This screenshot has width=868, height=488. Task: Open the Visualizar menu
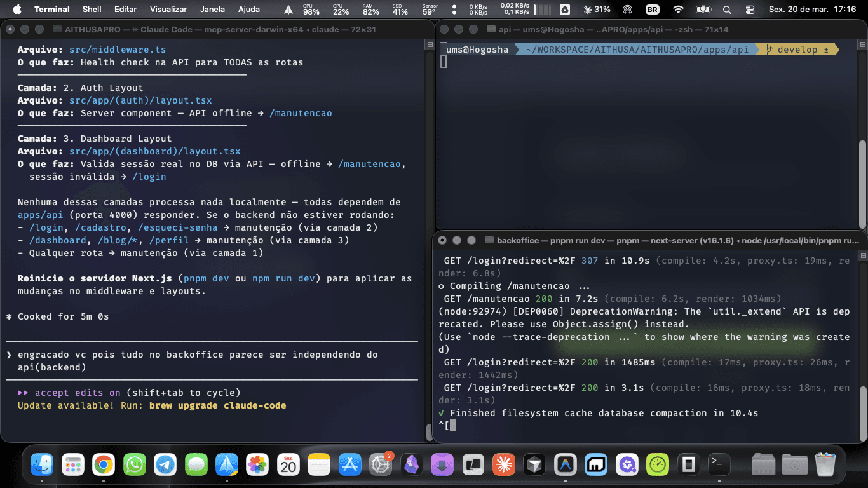168,10
